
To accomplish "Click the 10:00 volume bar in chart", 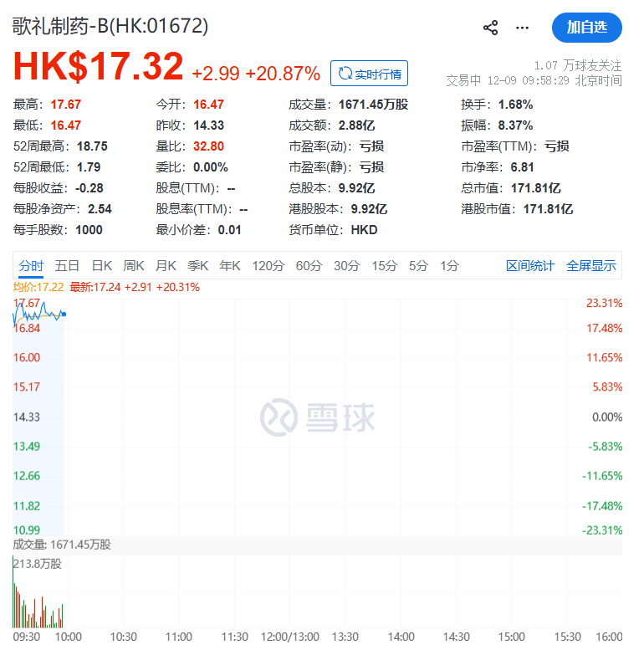I will [63, 616].
